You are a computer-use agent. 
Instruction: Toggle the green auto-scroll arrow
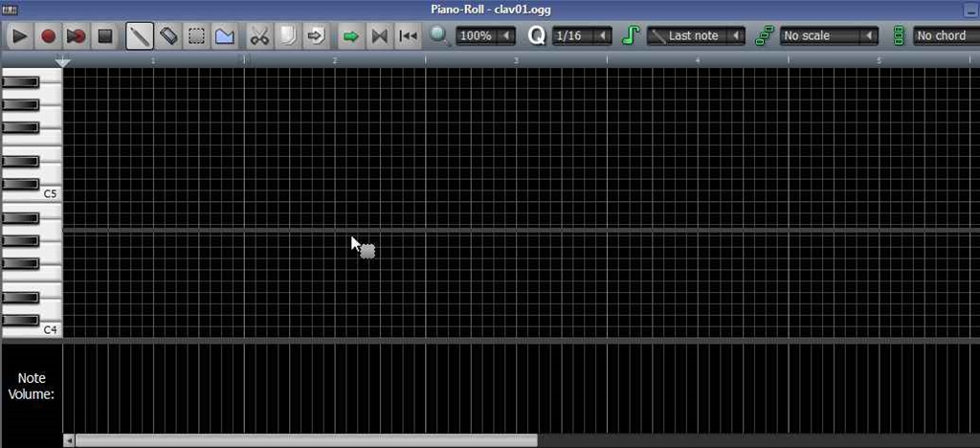tap(350, 36)
